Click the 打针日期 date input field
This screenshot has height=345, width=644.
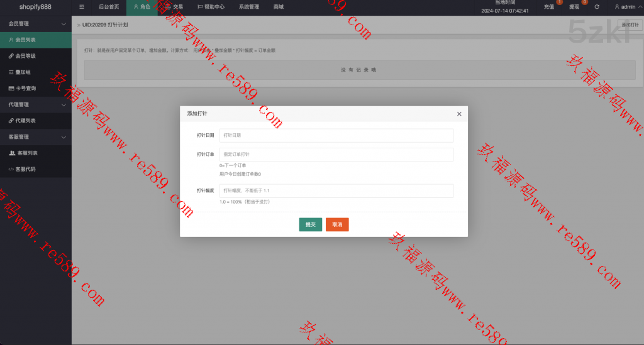tap(336, 135)
